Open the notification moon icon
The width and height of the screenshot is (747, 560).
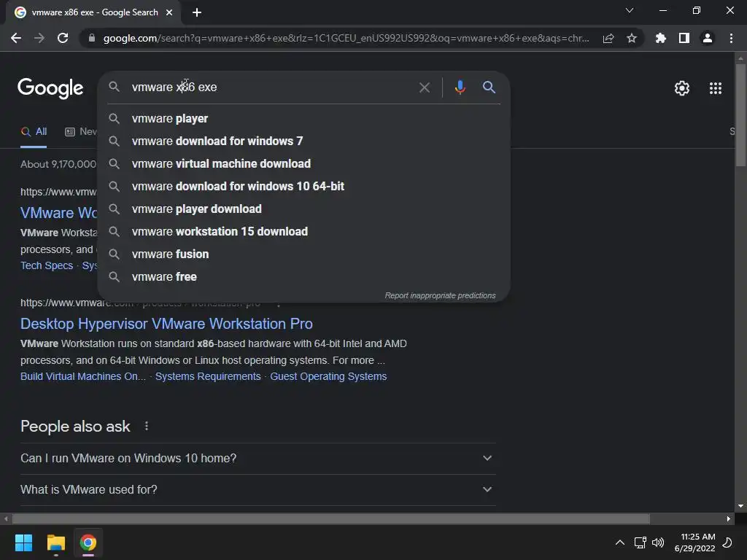click(x=727, y=542)
